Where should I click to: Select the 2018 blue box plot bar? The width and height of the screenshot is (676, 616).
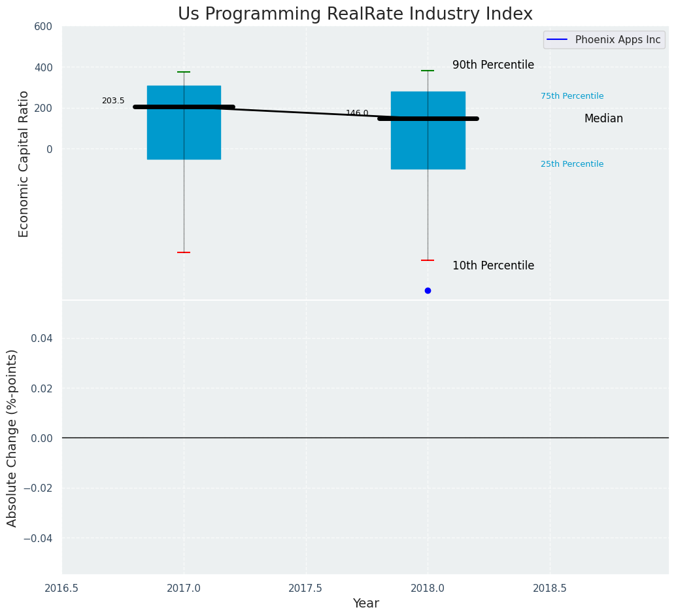click(428, 130)
